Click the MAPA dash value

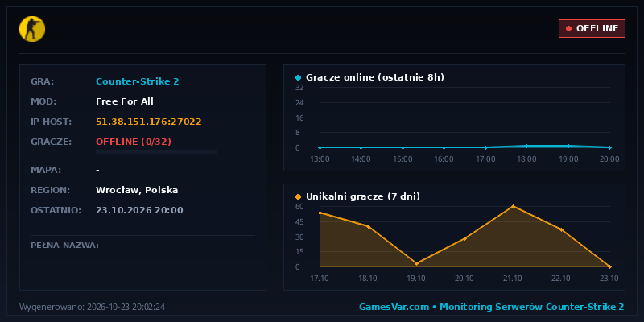[97, 170]
